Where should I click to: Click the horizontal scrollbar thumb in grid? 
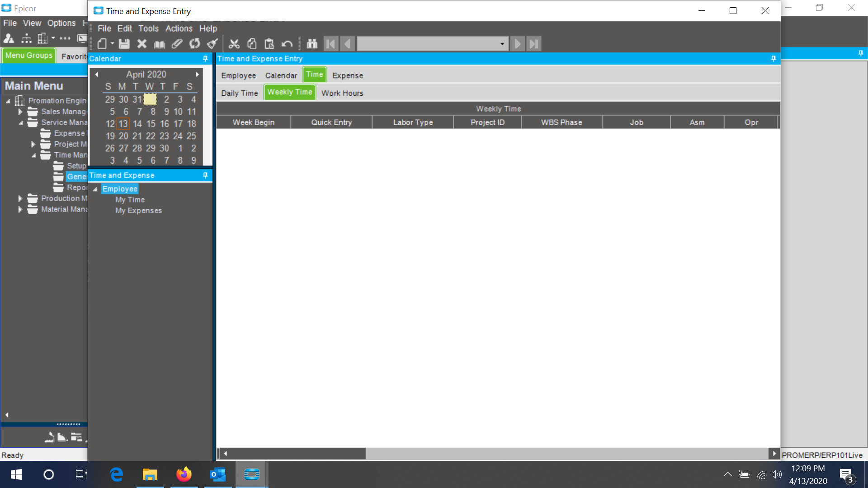point(297,454)
